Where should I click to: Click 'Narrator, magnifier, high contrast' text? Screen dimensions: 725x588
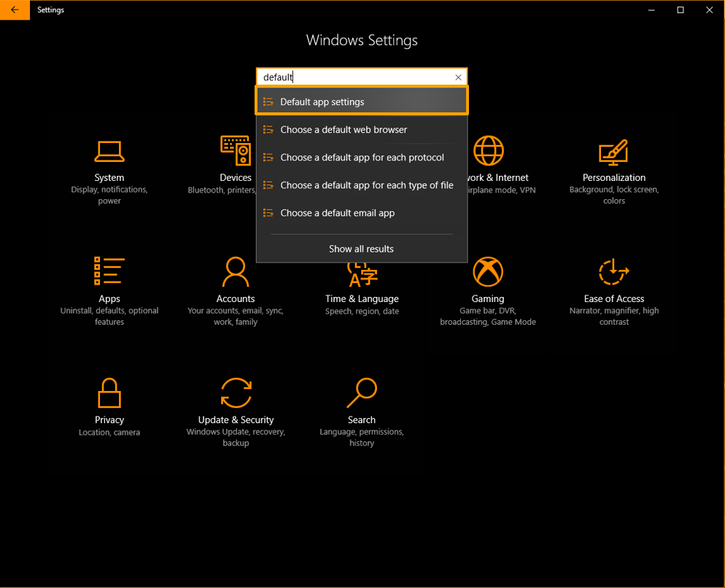point(614,316)
